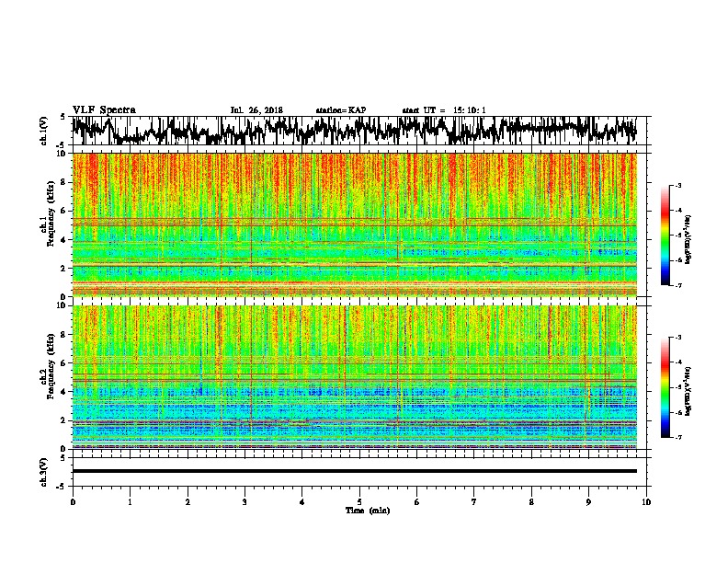Click time axis tick label "7" minutes
This screenshot has height=563, width=728.
pyautogui.click(x=474, y=502)
